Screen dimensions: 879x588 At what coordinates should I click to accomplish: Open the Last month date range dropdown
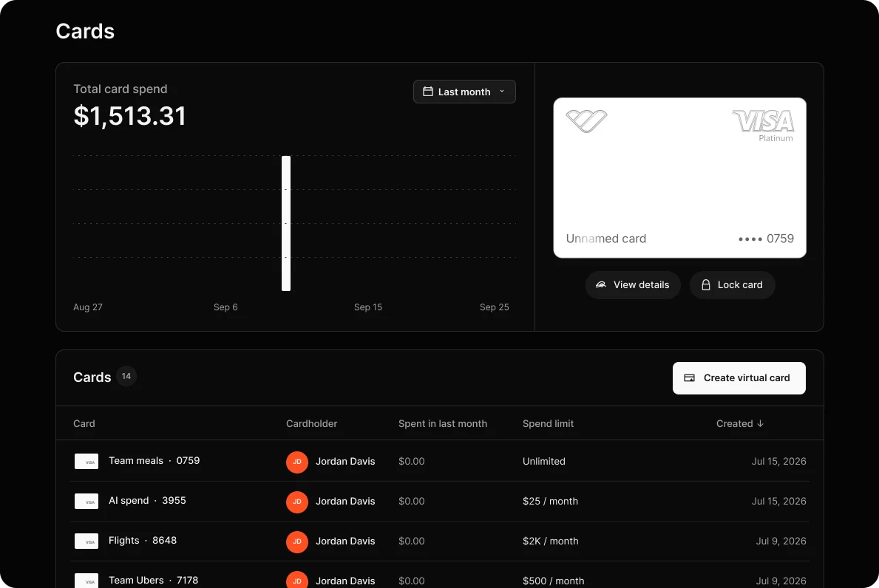click(464, 92)
